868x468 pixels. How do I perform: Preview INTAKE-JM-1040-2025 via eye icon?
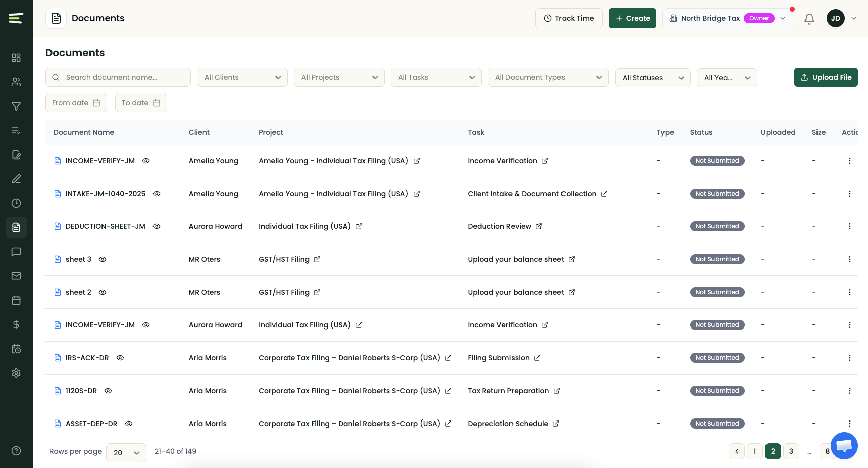(157, 194)
